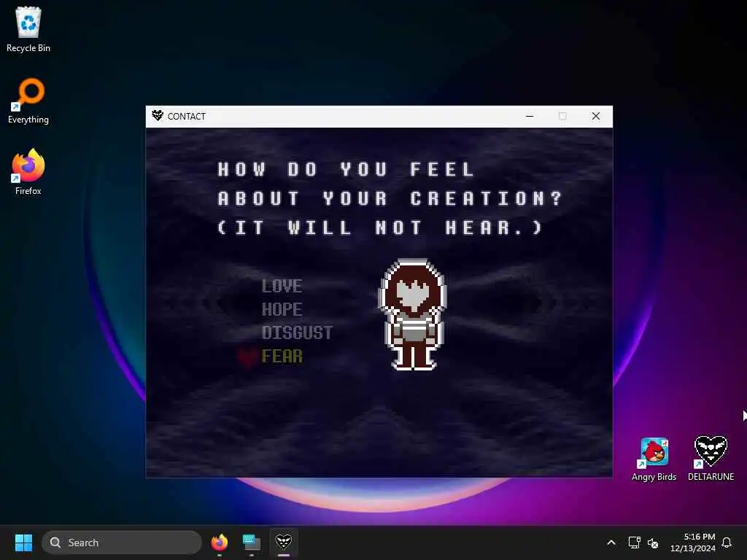Select the DELTARUNE desktop shortcut

(711, 459)
